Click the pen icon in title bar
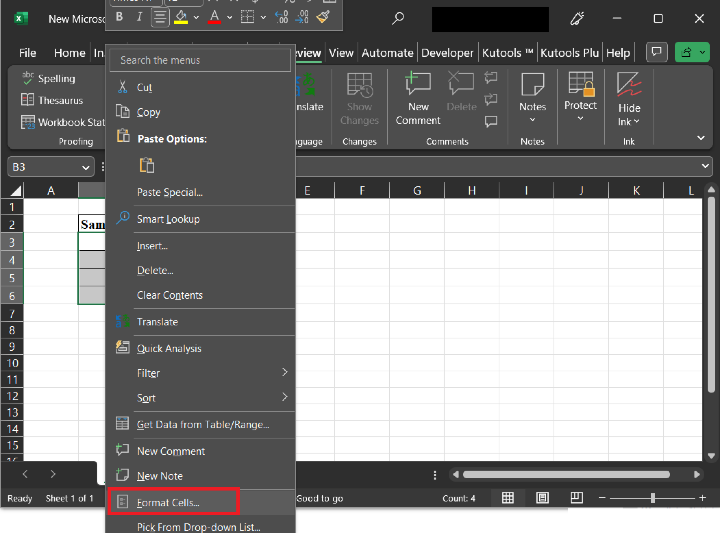Image resolution: width=720 pixels, height=533 pixels. [577, 18]
